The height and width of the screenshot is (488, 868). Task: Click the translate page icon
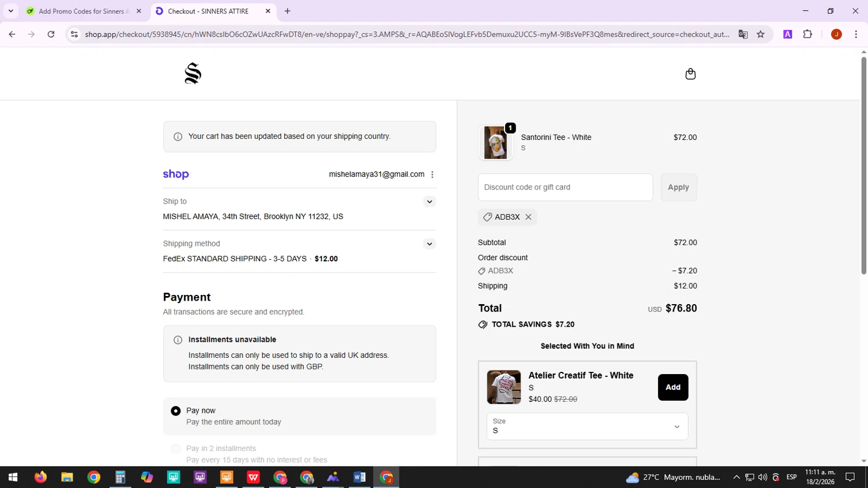tap(743, 34)
